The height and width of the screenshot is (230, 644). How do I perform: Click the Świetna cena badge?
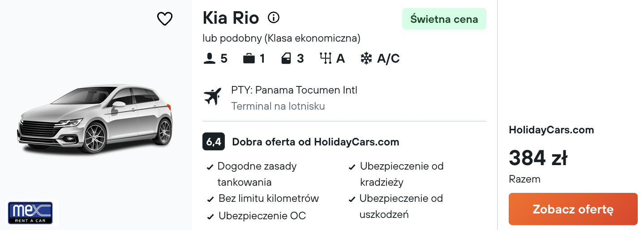point(444,19)
